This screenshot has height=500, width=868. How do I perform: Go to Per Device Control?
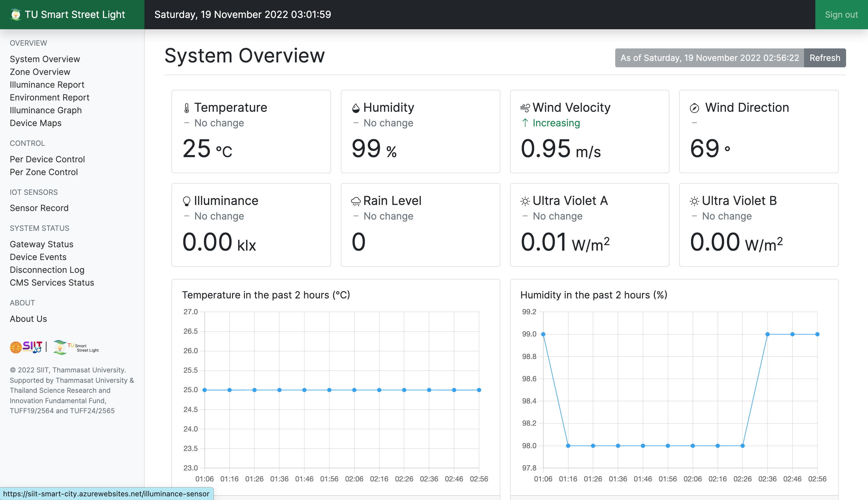(47, 159)
